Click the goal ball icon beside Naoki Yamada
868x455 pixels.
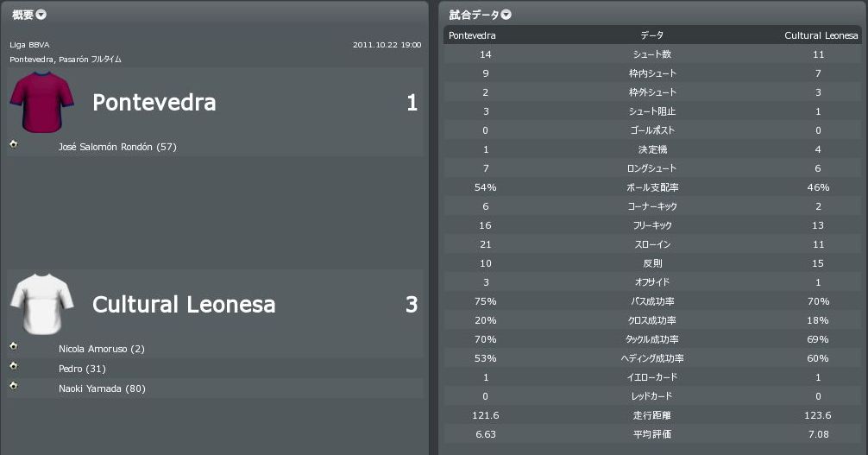point(13,385)
